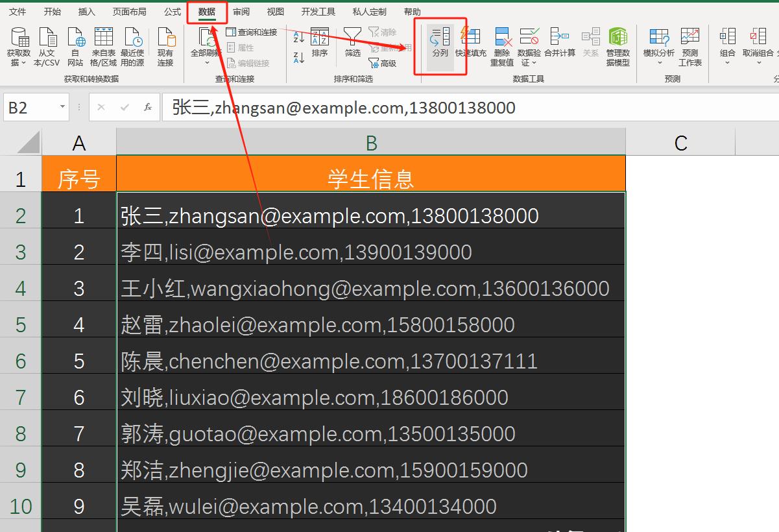Open 最近使用的源 (Recent Sources)
Screen dimensions: 779x532
click(x=132, y=46)
